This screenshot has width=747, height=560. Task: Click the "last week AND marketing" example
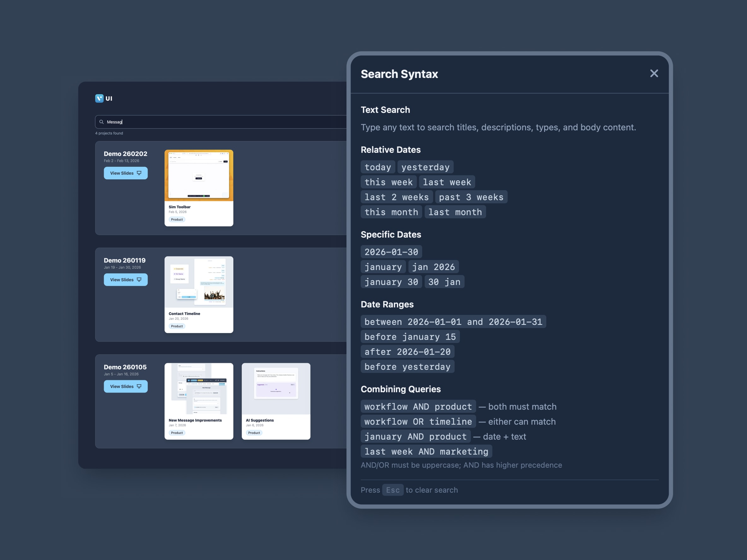tap(426, 451)
